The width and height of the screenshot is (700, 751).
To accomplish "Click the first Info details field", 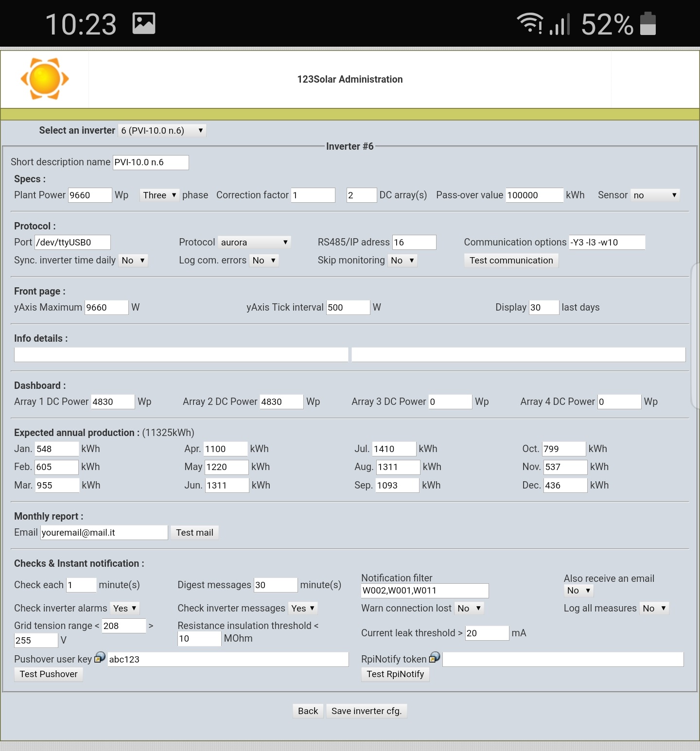I will (181, 354).
